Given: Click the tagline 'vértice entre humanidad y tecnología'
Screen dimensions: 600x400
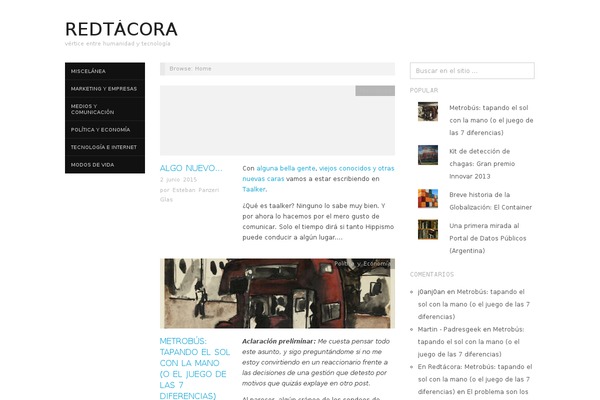Looking at the screenshot, I should (x=117, y=44).
